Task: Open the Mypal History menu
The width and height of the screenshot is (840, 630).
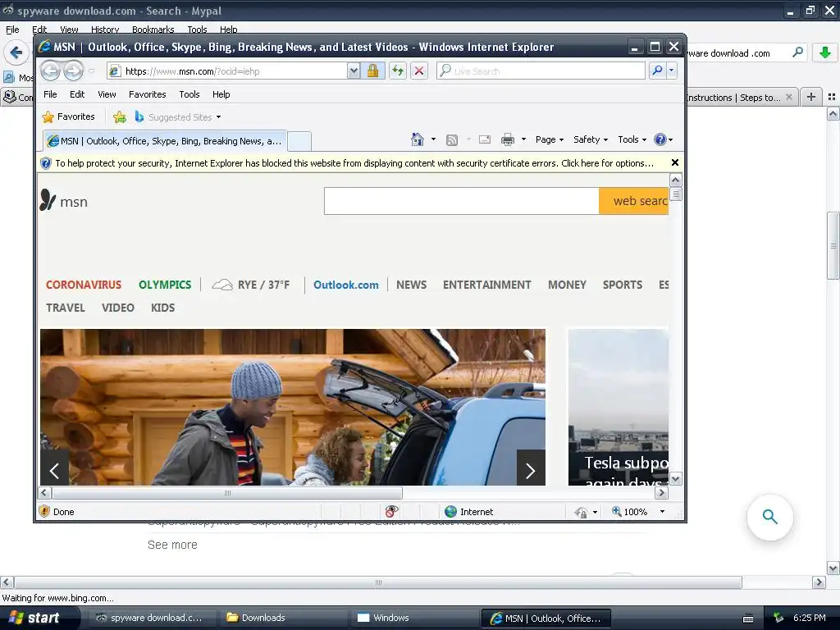Action: 104,30
